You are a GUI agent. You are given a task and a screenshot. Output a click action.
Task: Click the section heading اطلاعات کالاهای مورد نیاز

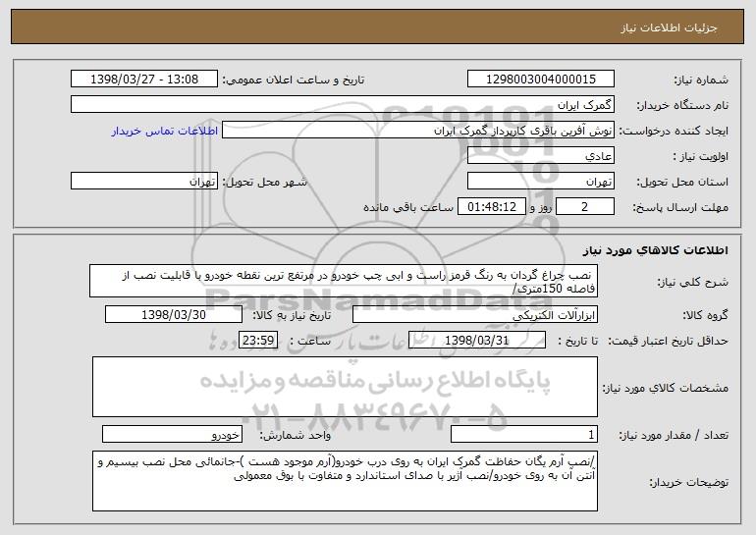click(655, 250)
